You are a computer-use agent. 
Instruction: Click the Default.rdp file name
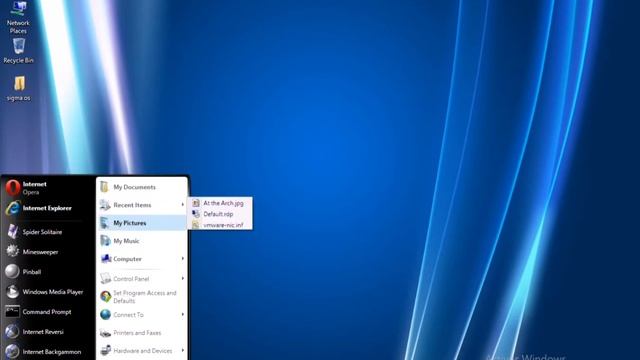click(218, 214)
